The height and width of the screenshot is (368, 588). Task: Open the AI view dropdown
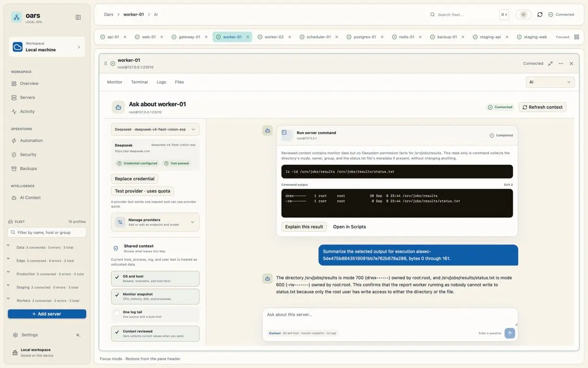click(550, 82)
